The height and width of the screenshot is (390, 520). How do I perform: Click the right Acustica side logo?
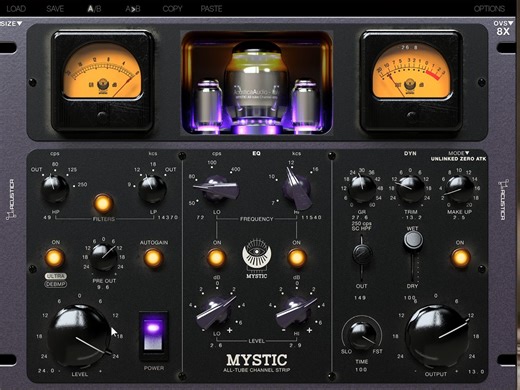click(503, 199)
